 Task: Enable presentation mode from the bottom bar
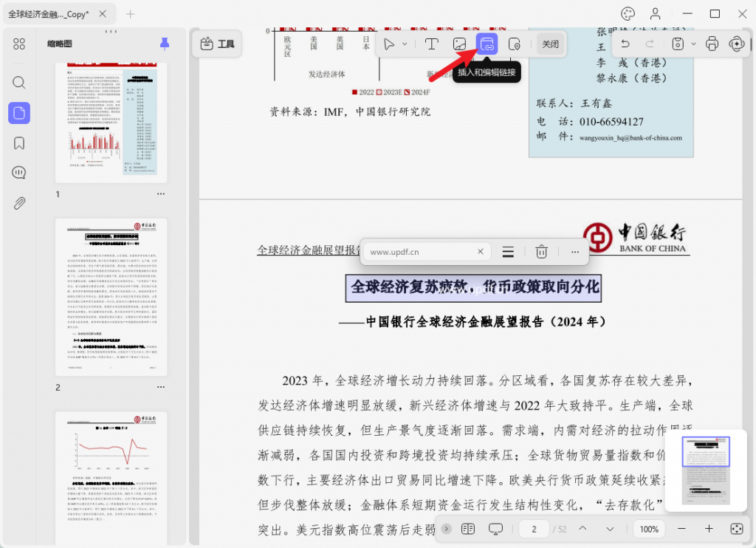[495, 529]
